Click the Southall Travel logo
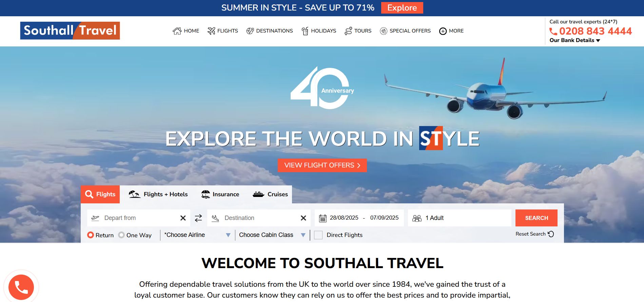The height and width of the screenshot is (302, 644). (x=70, y=31)
